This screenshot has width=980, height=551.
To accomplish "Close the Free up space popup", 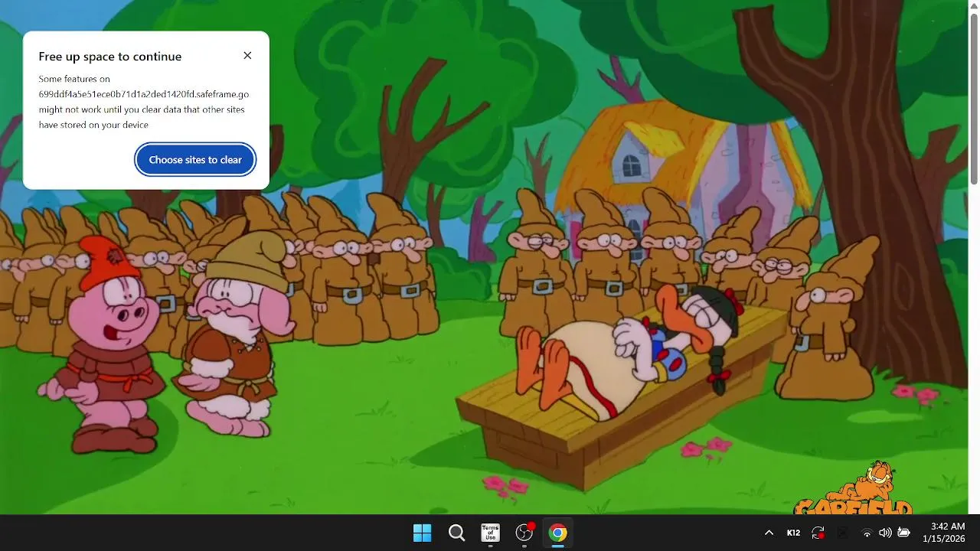I will click(x=247, y=56).
